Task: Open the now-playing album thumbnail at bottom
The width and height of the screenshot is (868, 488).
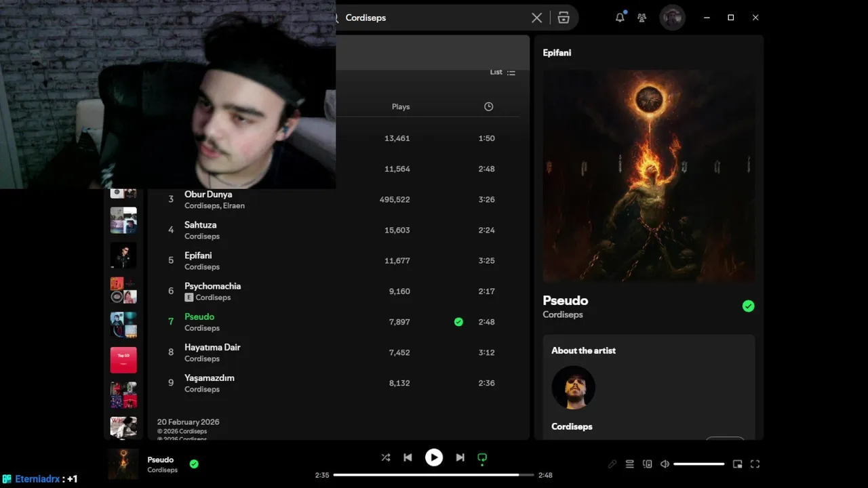Action: point(123,464)
